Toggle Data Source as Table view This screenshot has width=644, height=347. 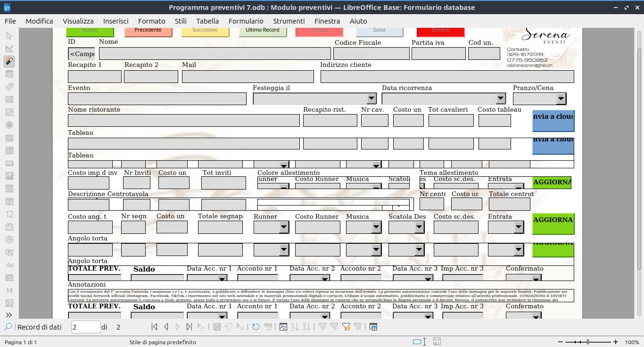click(373, 327)
